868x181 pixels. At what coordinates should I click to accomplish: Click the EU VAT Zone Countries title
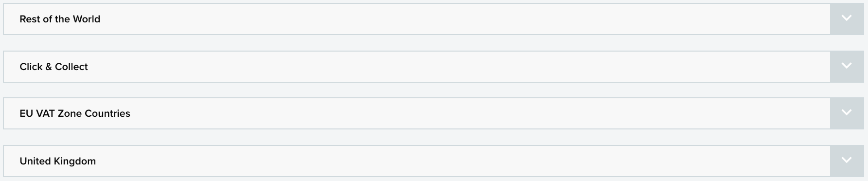(x=75, y=113)
